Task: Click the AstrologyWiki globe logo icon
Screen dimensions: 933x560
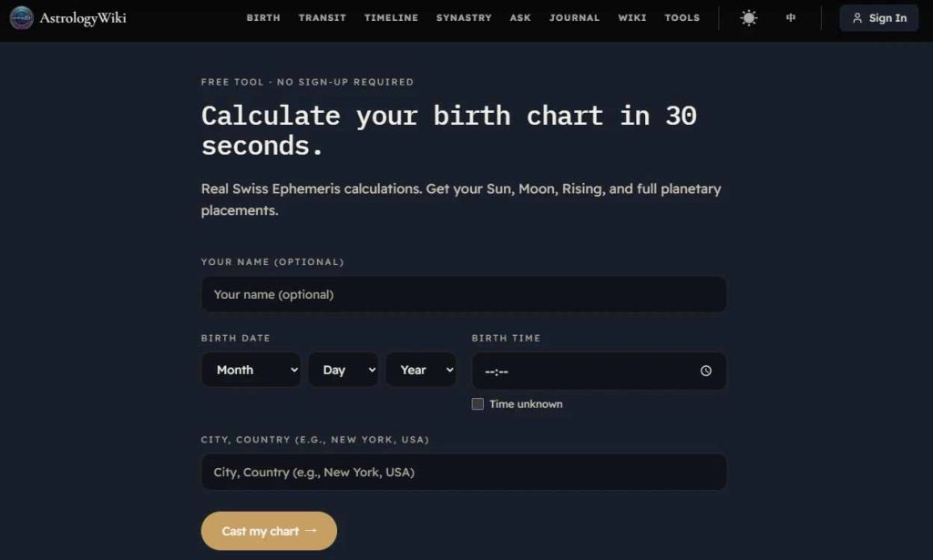Action: coord(22,18)
